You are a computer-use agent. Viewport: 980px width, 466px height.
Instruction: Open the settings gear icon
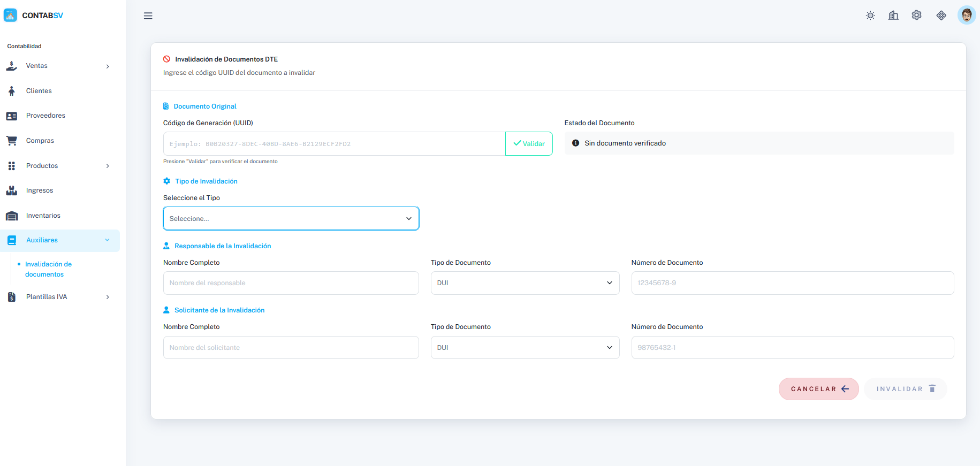click(917, 16)
